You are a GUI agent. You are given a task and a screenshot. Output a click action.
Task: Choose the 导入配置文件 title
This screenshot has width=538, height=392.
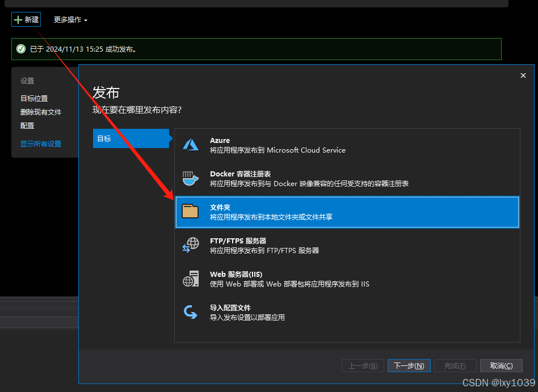tap(230, 307)
